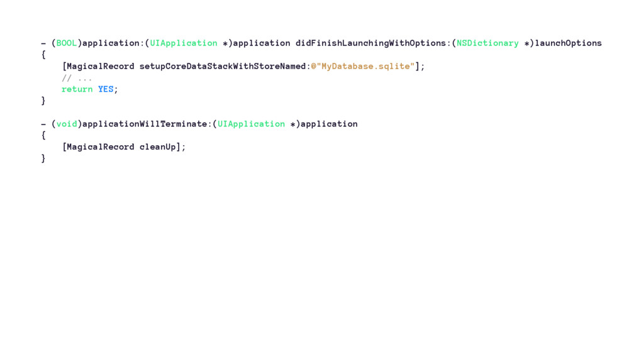Click the BOOL return type keyword
Viewport: 644px width, 362px height.
click(67, 43)
